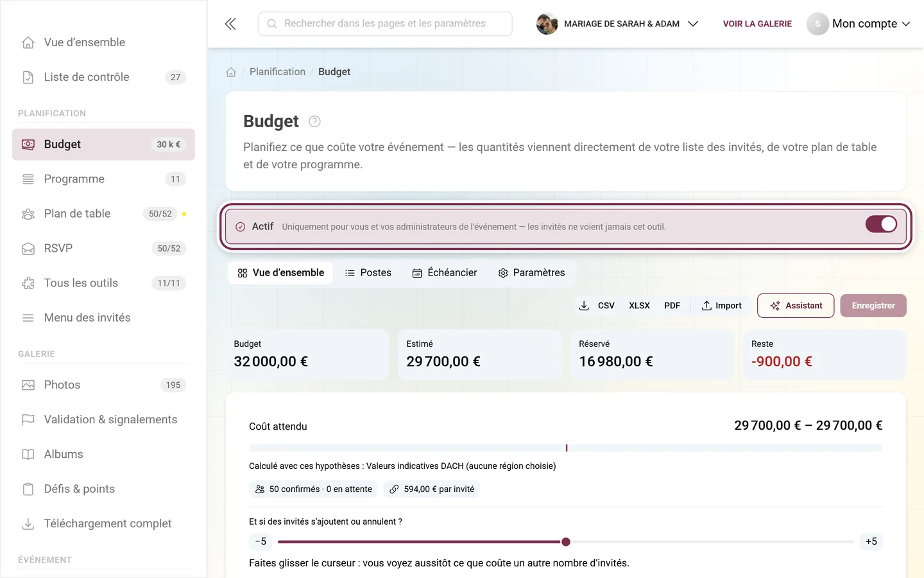Export the budget as XLSX

[639, 306]
